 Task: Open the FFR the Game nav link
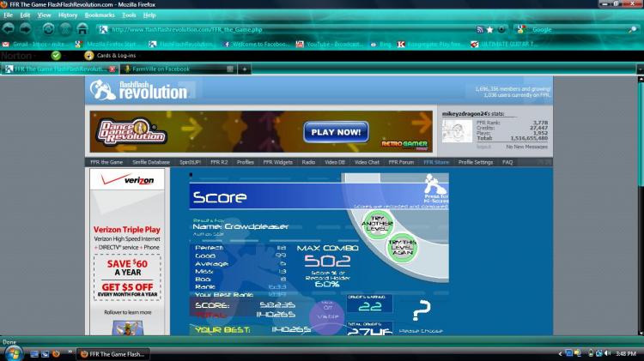pos(106,162)
